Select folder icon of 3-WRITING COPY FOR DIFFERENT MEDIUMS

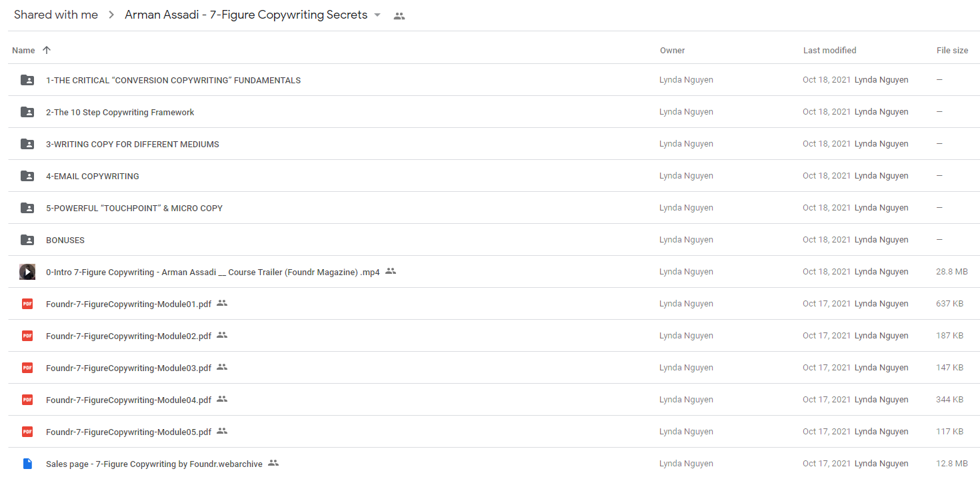pos(27,144)
